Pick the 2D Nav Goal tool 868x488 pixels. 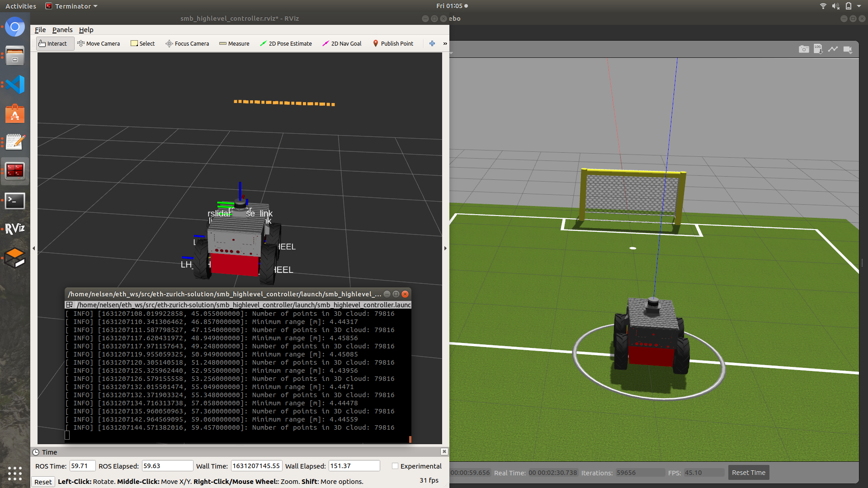tap(342, 43)
